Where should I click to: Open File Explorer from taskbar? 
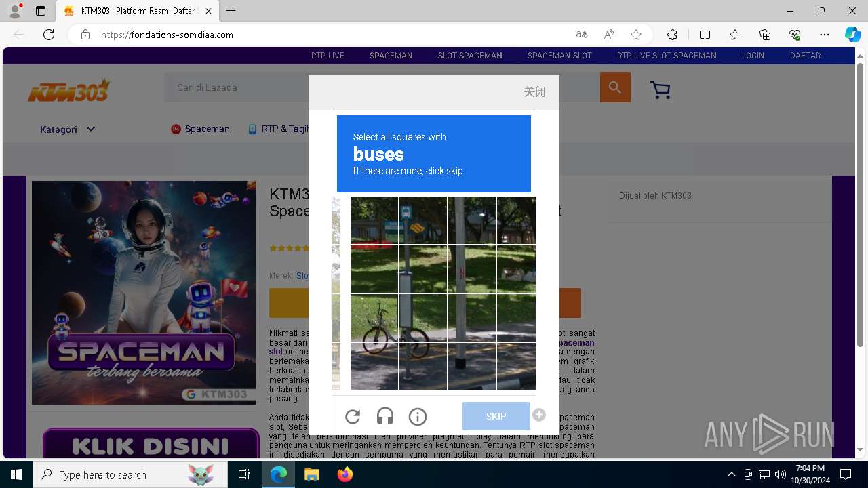tap(311, 474)
